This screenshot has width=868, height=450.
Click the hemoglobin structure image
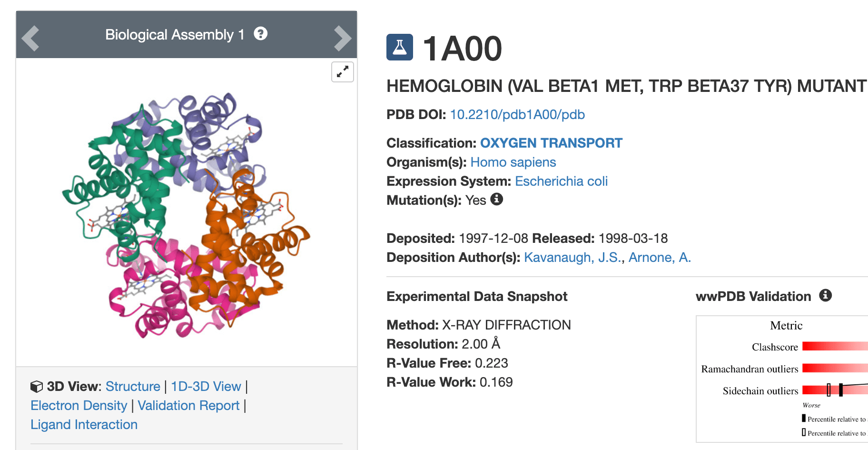click(186, 214)
